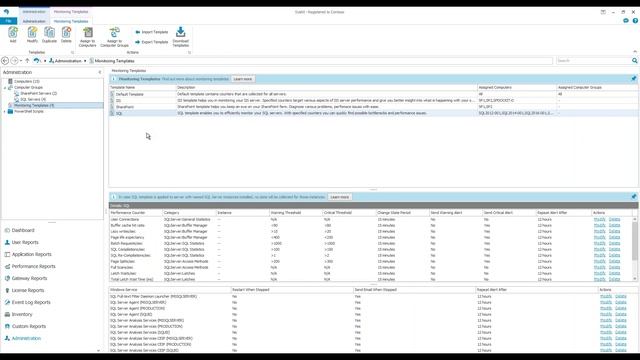Click Import Template in the ribbon
The image size is (640, 360).
click(x=151, y=32)
